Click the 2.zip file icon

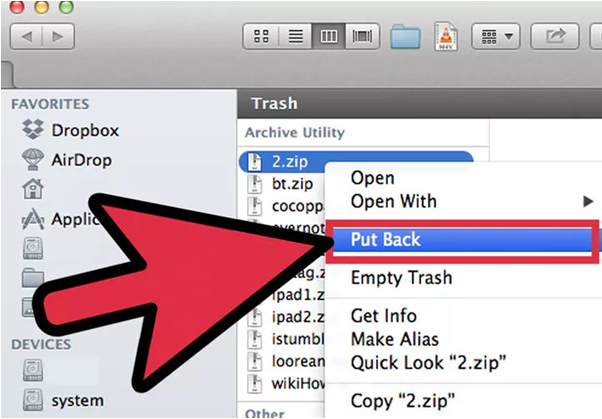click(254, 161)
